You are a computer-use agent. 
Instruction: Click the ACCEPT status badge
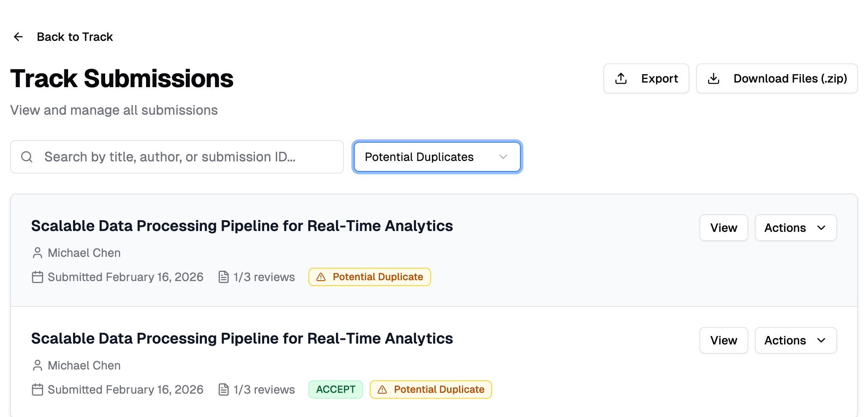(x=336, y=389)
